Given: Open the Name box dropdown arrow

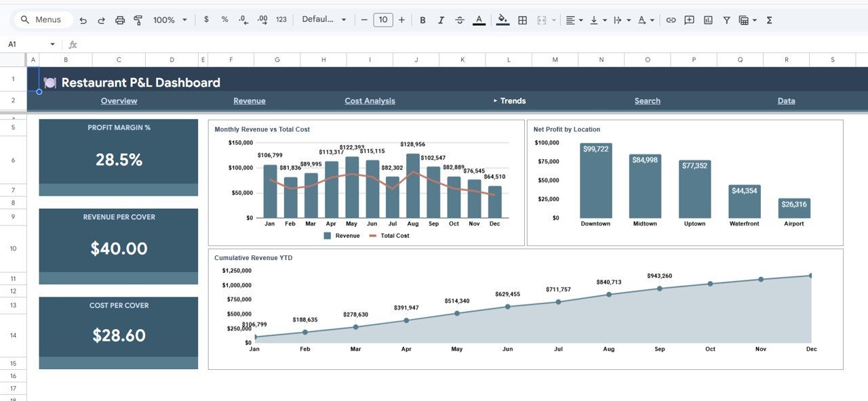Looking at the screenshot, I should pyautogui.click(x=53, y=45).
